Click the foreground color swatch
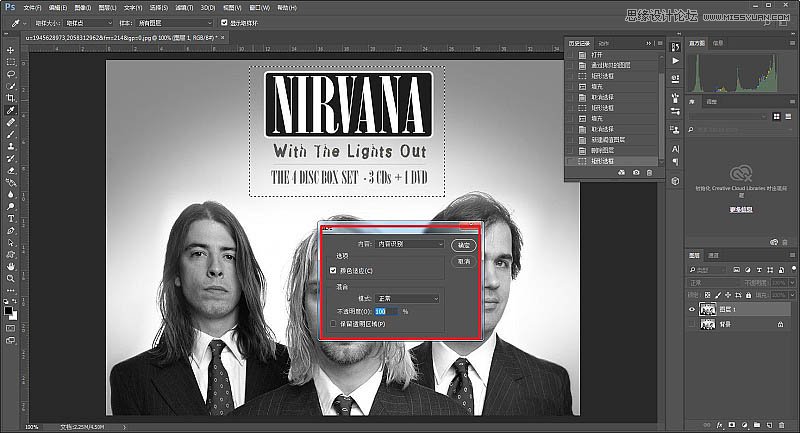Viewport: 800px width, 433px height. (8, 310)
